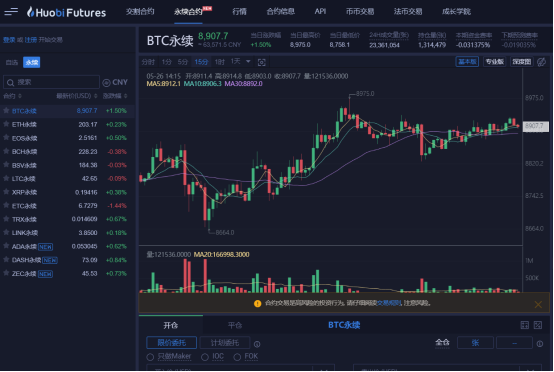Click the 搜索 search input field
The height and width of the screenshot is (372, 554).
51,82
